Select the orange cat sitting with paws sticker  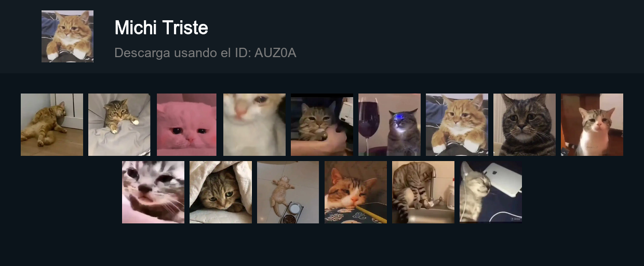[457, 125]
